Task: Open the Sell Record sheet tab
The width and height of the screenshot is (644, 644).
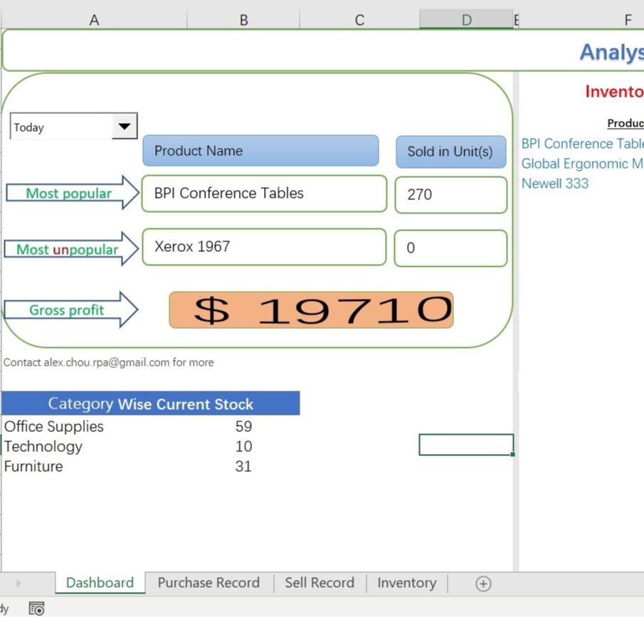Action: pos(320,583)
